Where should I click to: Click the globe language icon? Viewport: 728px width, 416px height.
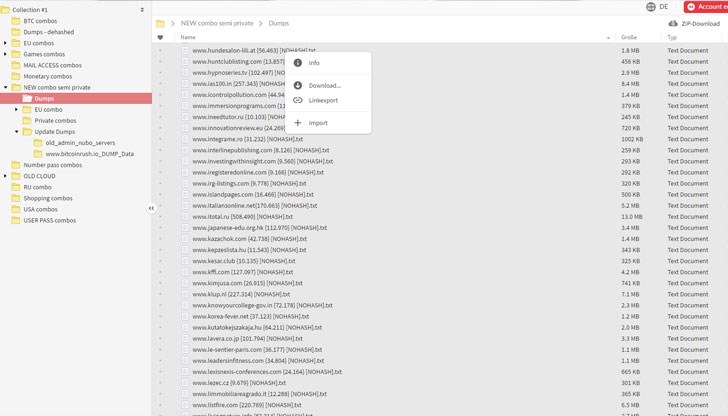[x=651, y=6]
